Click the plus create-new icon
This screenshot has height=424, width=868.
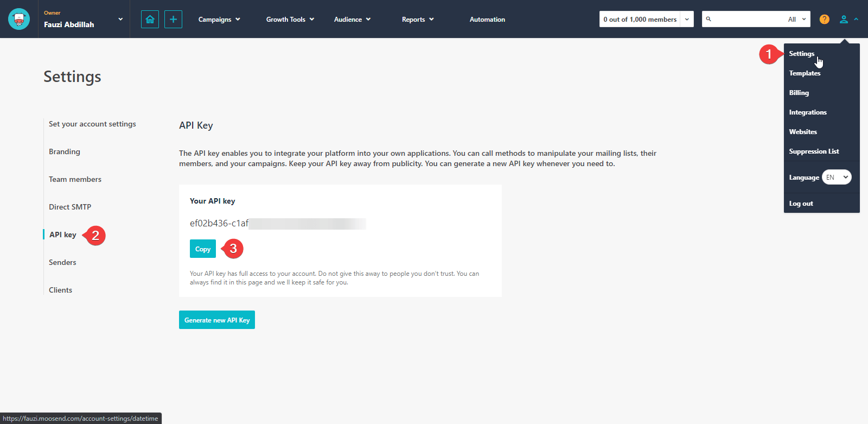(x=173, y=19)
